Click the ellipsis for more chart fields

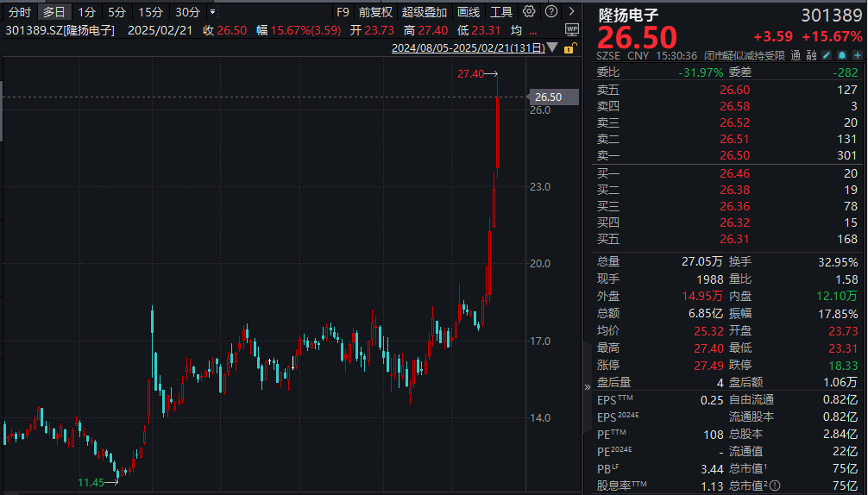533,32
